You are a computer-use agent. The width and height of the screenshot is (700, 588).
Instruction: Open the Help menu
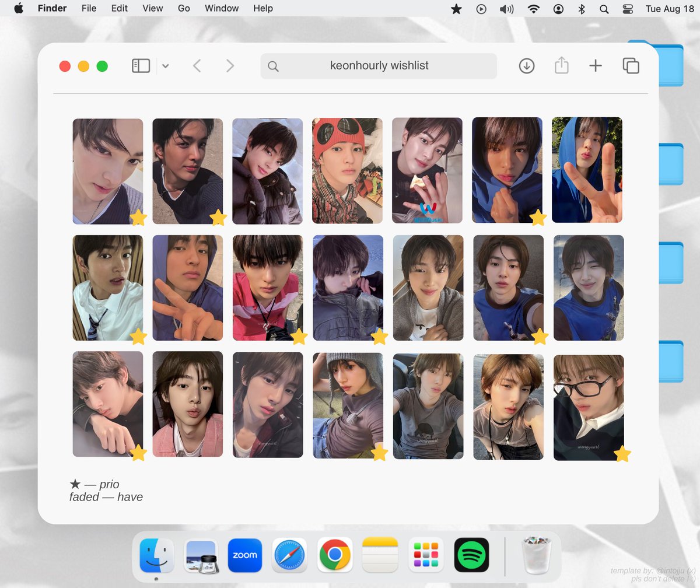click(263, 8)
